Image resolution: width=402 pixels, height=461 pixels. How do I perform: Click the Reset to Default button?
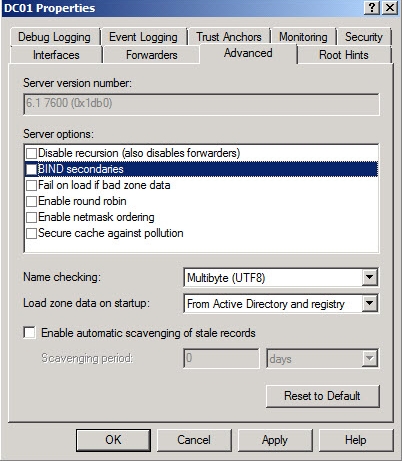[322, 396]
